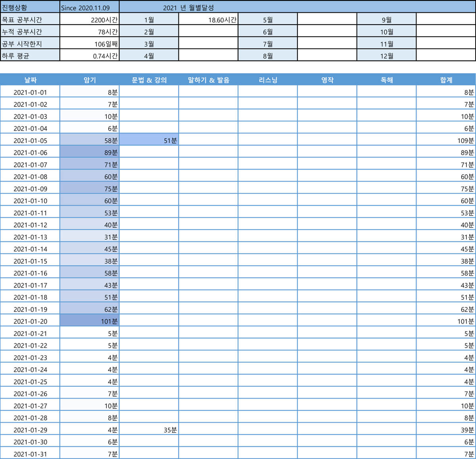476x459 pixels.
Task: Select the 리스닝 column header
Action: (x=267, y=79)
